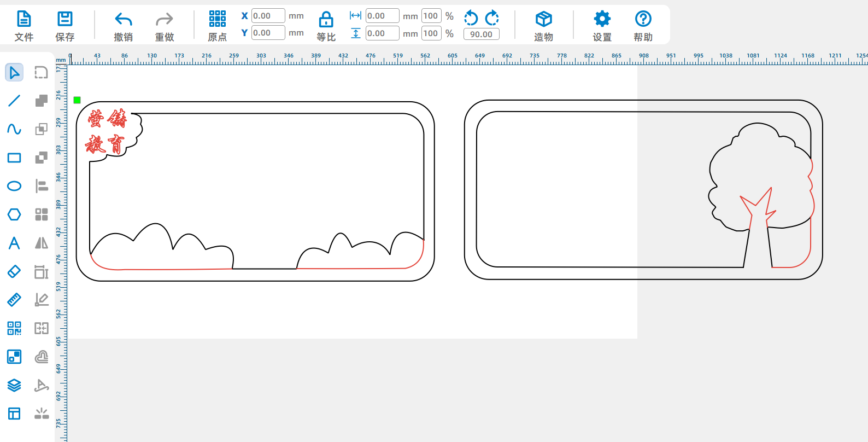Select the straight line drawing tool

coord(14,101)
